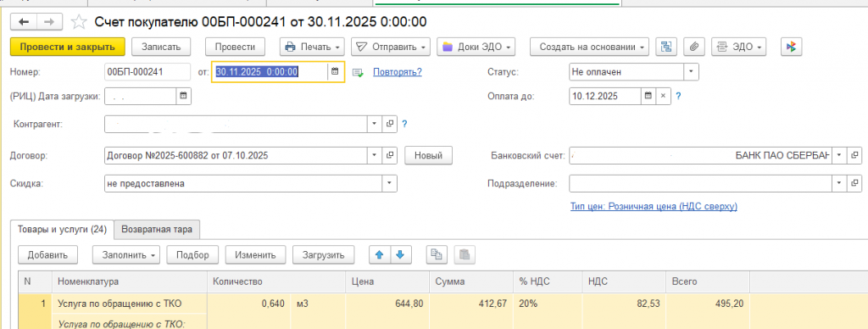Open the Повторять? link
The image size is (868, 329).
(x=398, y=72)
